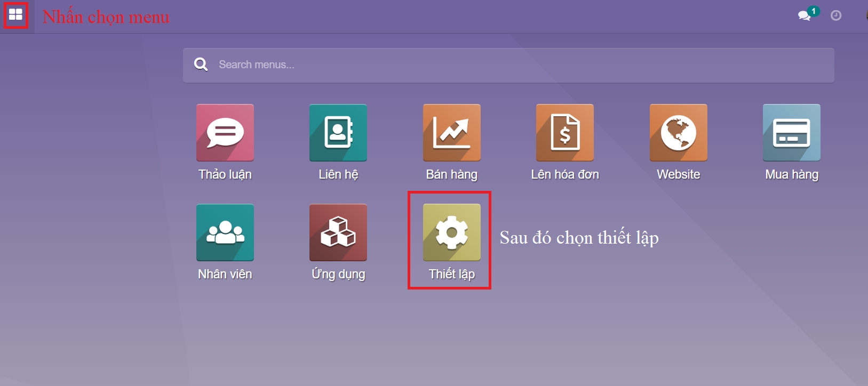Click the magnifying glass search icon
Screen dimensions: 868x386
click(x=201, y=65)
